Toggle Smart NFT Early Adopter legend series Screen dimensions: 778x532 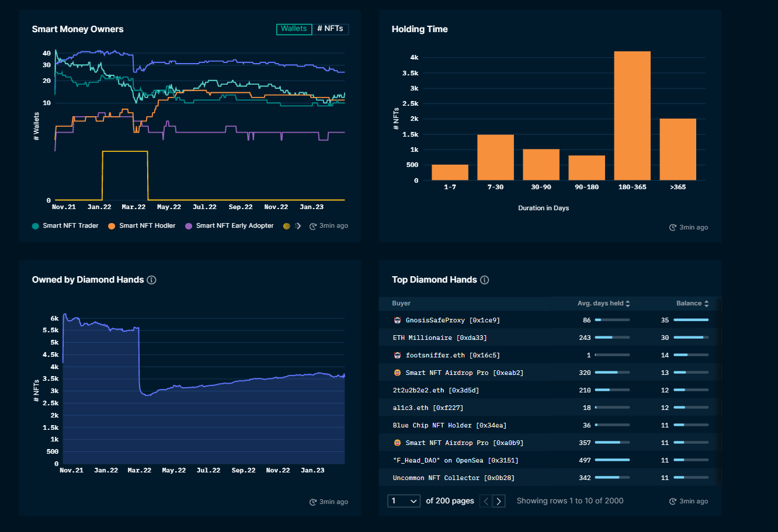click(229, 225)
